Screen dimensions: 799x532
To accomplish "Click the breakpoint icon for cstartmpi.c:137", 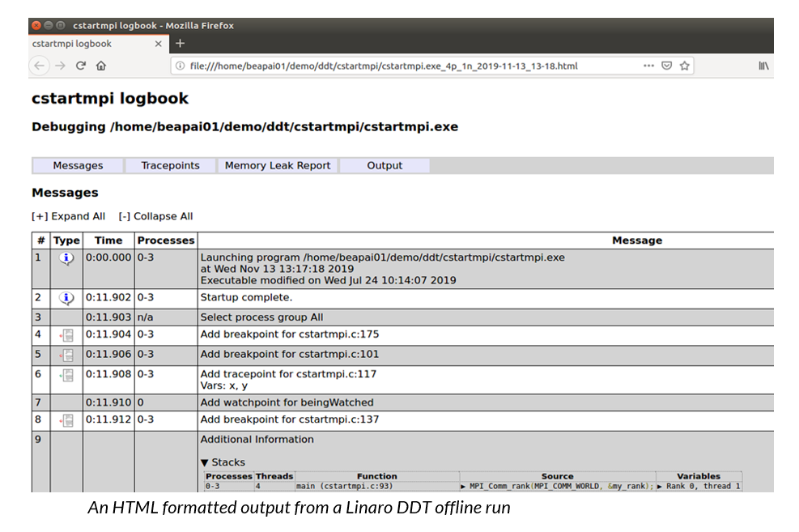I will pyautogui.click(x=66, y=420).
